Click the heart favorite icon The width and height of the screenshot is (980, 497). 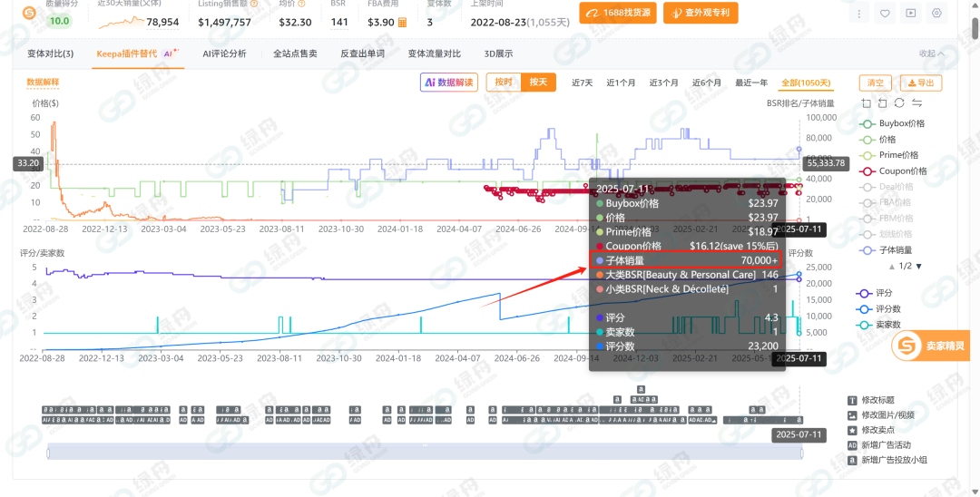pos(885,13)
